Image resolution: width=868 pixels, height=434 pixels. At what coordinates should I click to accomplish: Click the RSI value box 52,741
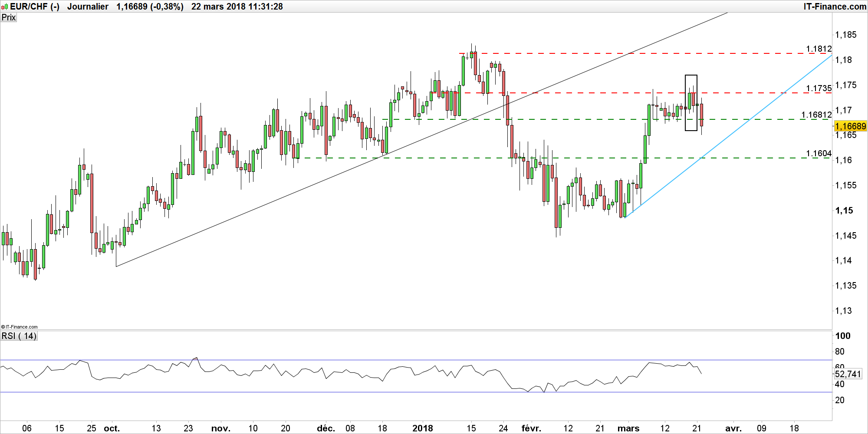click(848, 374)
